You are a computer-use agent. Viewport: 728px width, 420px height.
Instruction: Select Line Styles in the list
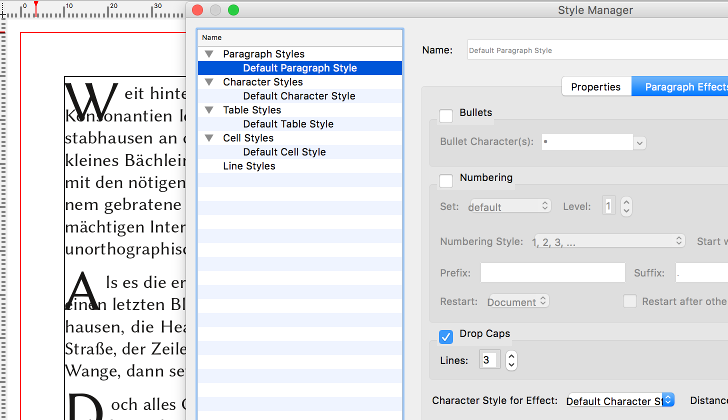click(249, 166)
